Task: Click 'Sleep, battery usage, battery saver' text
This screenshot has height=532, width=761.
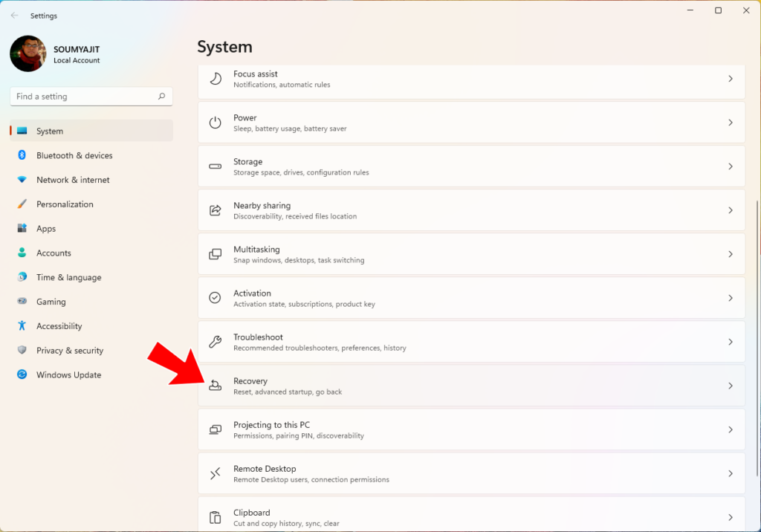Action: (291, 129)
